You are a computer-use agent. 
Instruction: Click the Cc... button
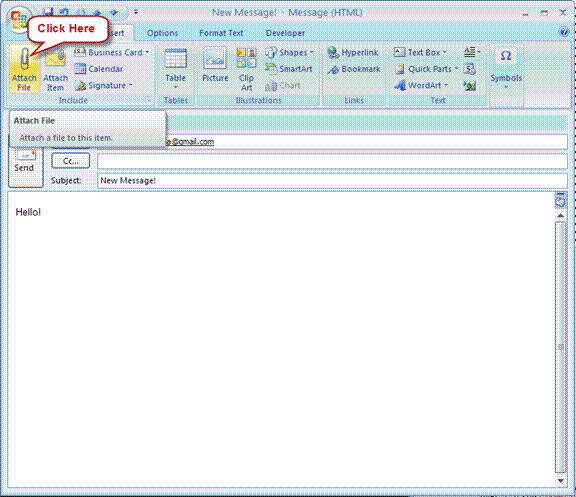click(71, 161)
